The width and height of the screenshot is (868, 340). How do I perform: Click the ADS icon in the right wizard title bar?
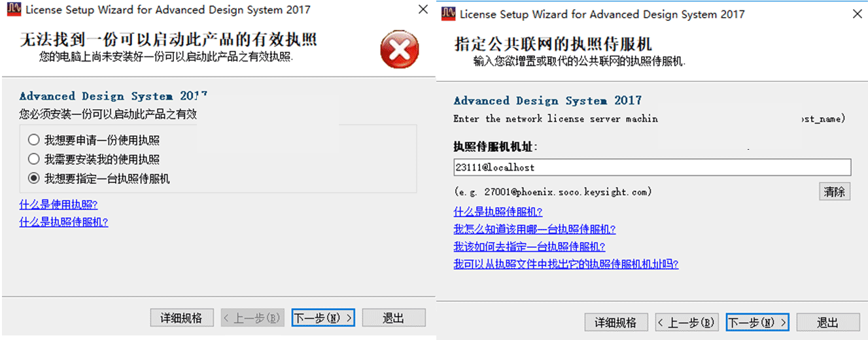click(449, 14)
